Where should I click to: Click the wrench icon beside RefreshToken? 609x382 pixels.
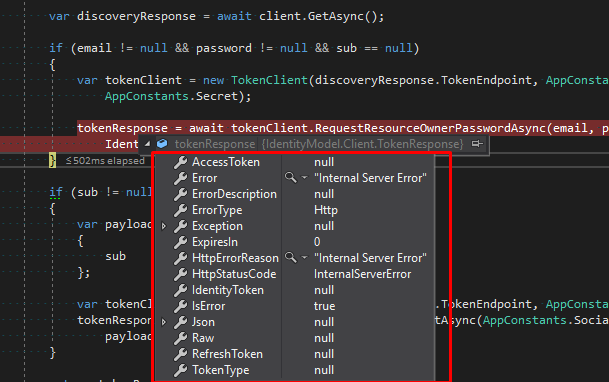pyautogui.click(x=180, y=354)
